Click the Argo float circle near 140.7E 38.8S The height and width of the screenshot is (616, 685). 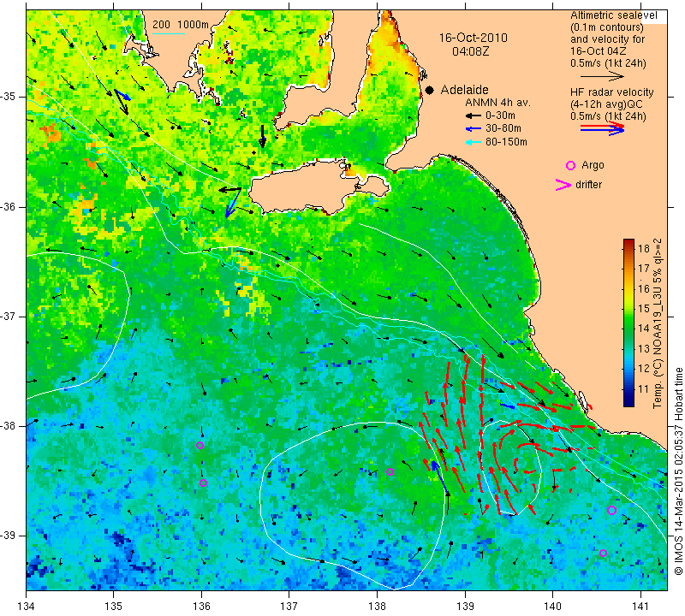[611, 511]
